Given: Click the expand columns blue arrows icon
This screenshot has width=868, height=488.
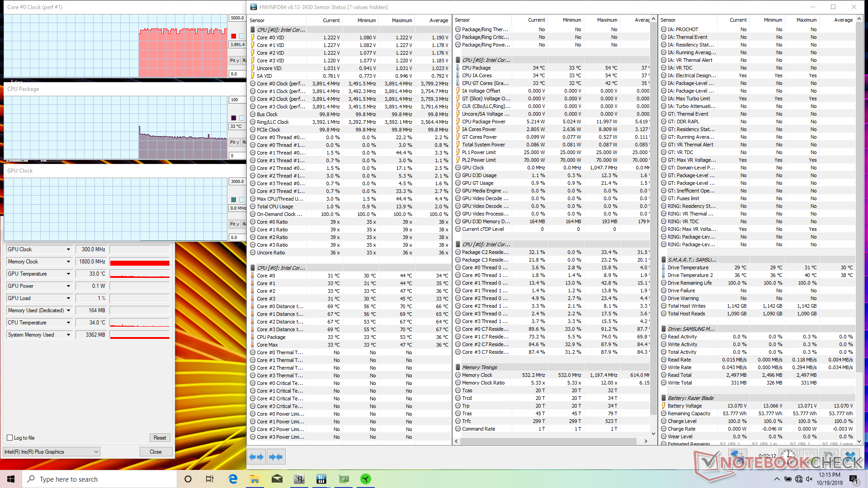Looking at the screenshot, I should 257,457.
